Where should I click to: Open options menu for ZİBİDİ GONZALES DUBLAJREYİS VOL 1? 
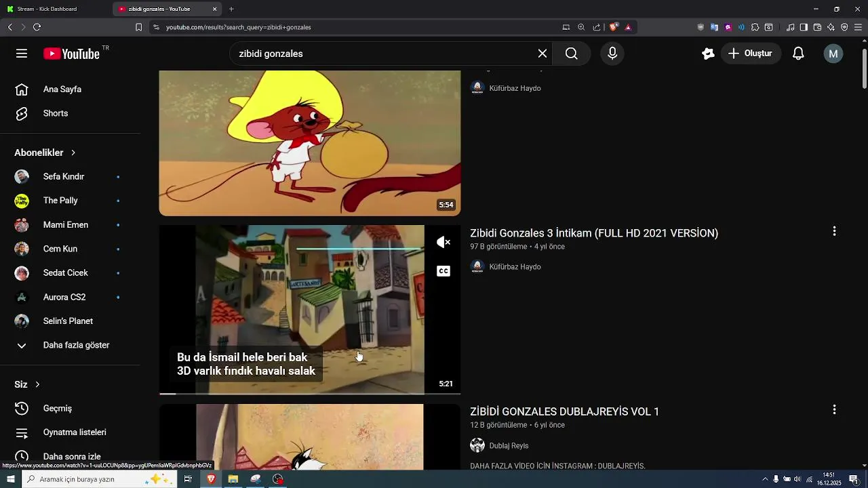pyautogui.click(x=834, y=409)
